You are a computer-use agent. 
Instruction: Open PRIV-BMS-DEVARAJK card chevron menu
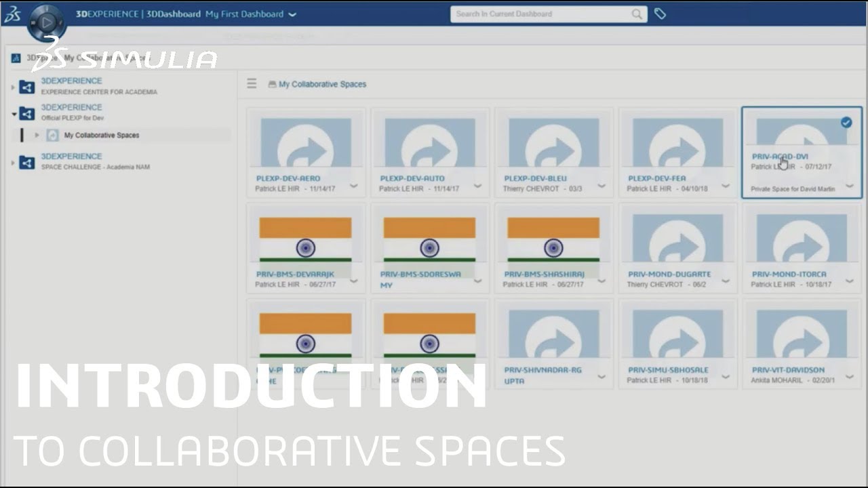(353, 281)
